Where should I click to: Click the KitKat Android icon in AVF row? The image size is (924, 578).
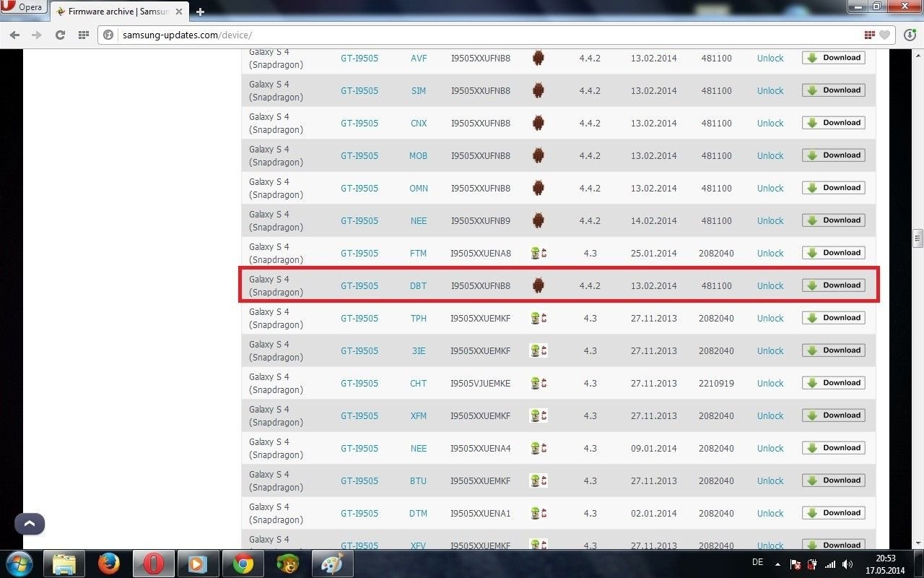point(538,58)
